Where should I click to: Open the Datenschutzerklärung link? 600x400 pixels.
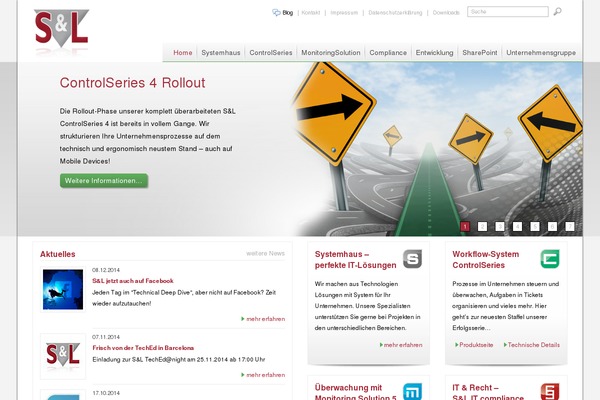tap(395, 13)
